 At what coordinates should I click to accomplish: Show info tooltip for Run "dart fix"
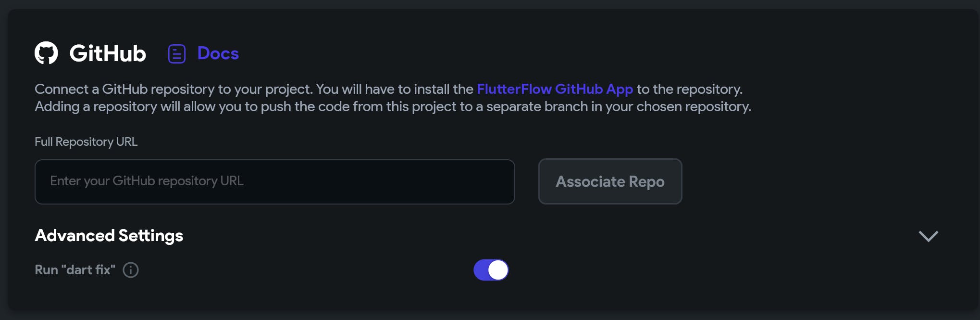(131, 270)
